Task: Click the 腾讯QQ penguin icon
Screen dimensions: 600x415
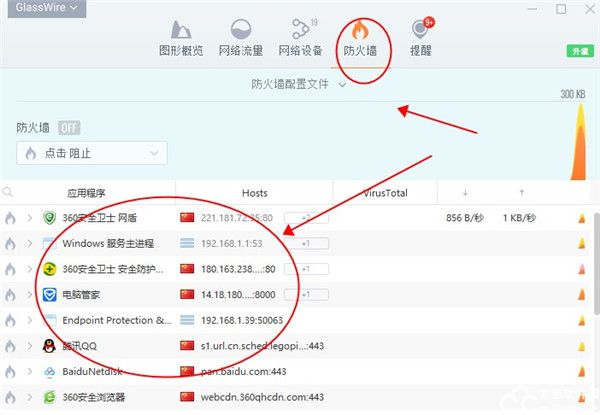Action: 49,346
